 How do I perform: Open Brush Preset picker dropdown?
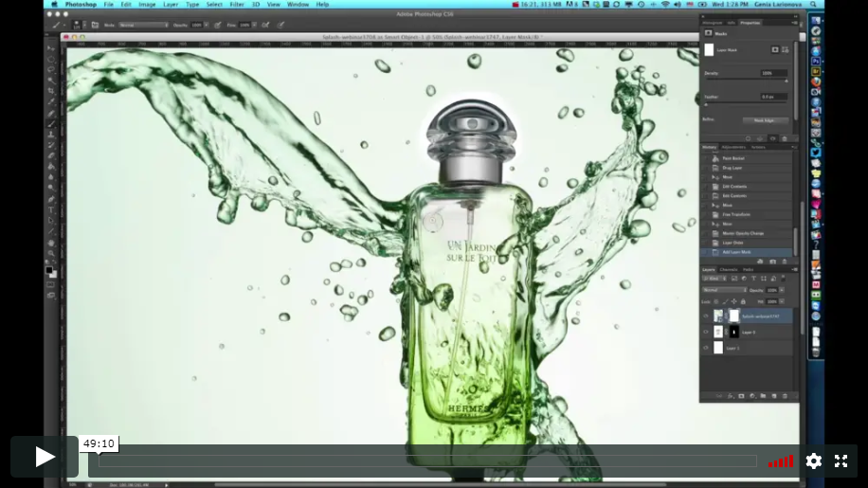pos(84,25)
